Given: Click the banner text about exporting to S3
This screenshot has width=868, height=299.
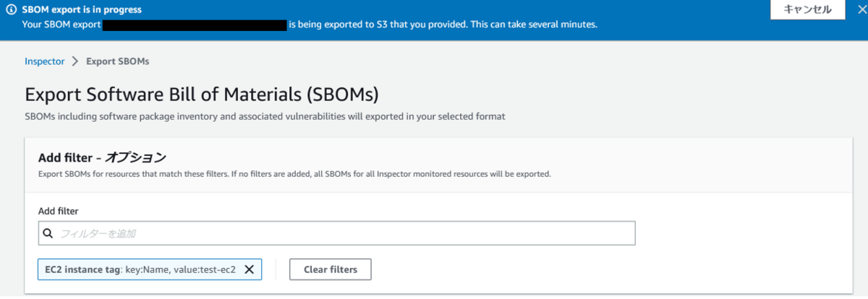Looking at the screenshot, I should [x=443, y=25].
